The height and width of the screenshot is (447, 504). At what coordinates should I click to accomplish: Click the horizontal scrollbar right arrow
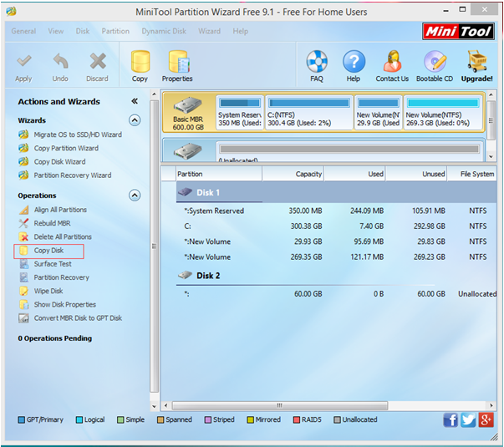click(x=491, y=405)
